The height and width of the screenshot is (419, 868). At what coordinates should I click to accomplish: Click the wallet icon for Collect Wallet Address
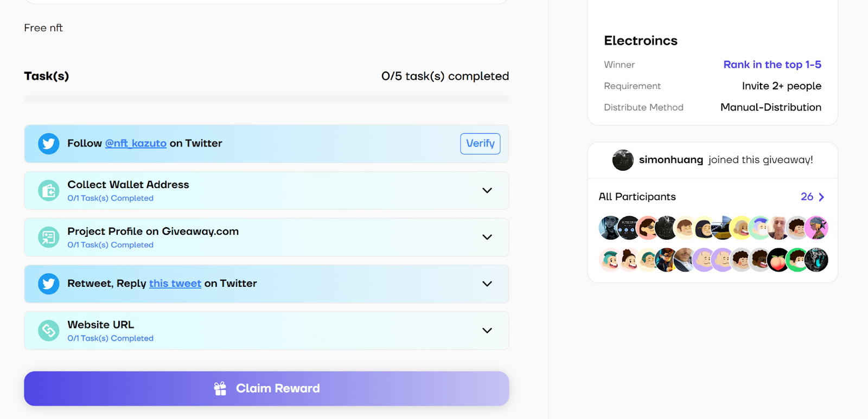pyautogui.click(x=48, y=190)
